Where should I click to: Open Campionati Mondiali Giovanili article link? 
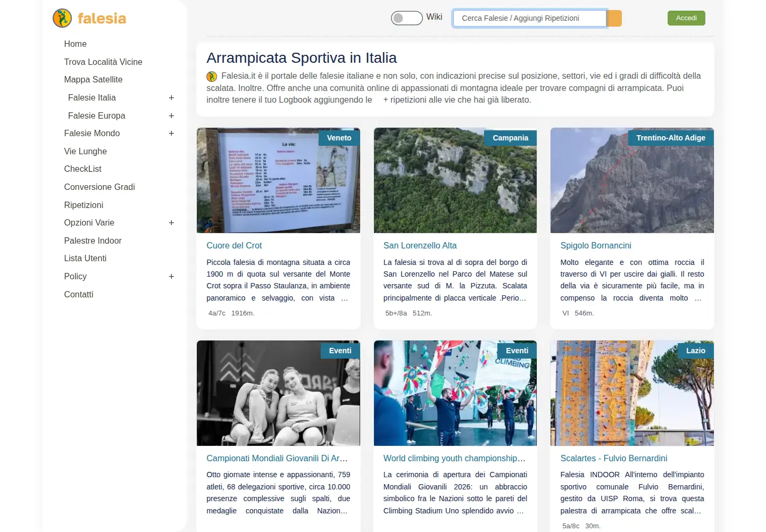click(277, 459)
